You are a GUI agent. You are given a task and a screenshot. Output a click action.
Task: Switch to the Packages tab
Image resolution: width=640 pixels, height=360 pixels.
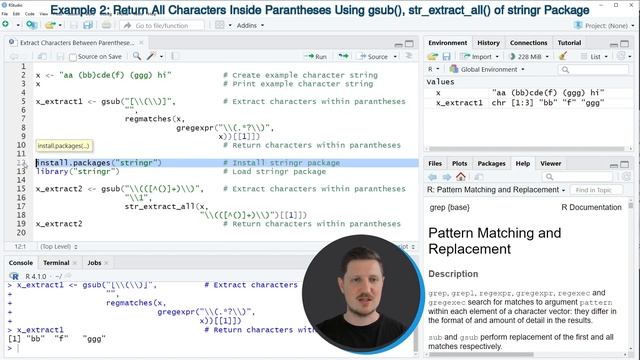coord(491,164)
